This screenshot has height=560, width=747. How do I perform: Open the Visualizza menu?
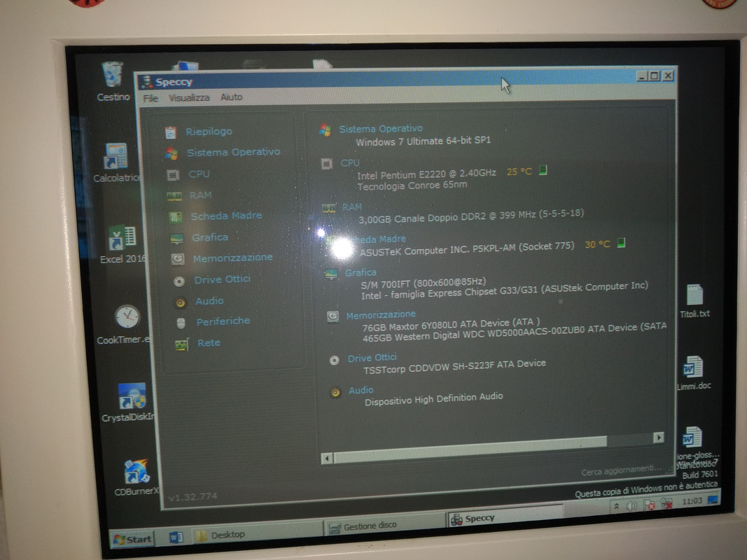coord(189,97)
